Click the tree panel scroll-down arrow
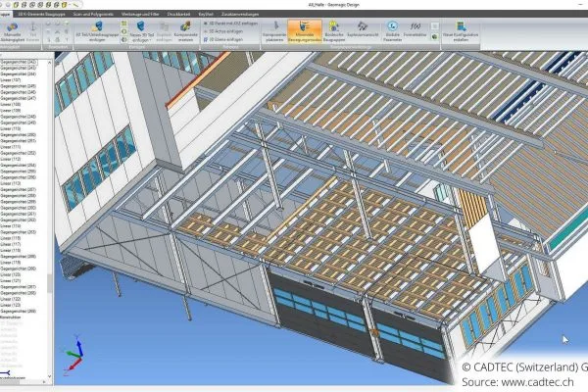The width and height of the screenshot is (588, 392). tap(50, 376)
